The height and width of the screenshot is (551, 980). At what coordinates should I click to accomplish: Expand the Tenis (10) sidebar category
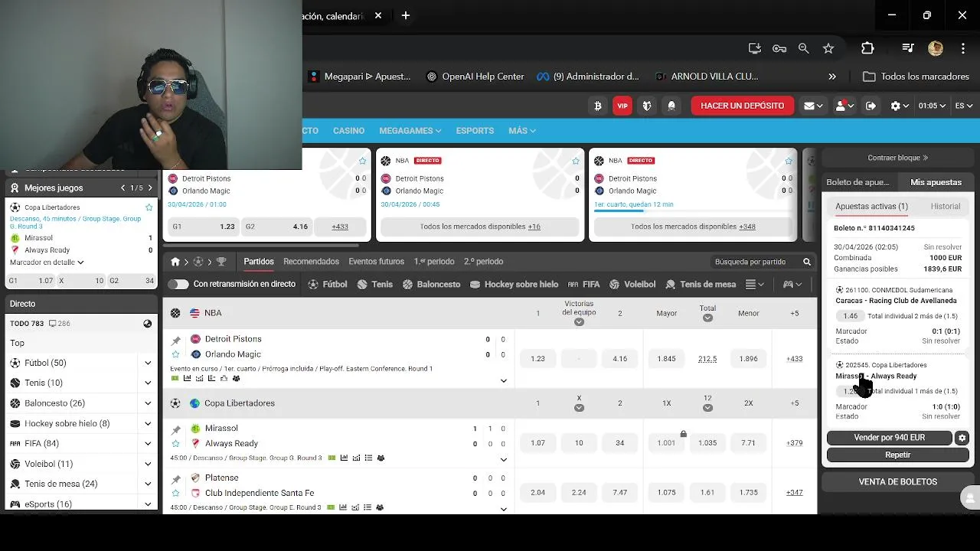tap(148, 383)
